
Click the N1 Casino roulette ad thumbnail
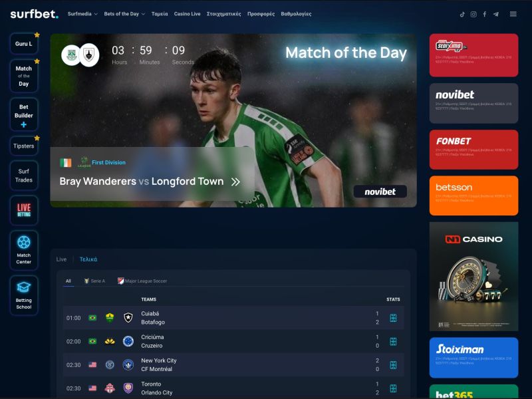tap(473, 277)
